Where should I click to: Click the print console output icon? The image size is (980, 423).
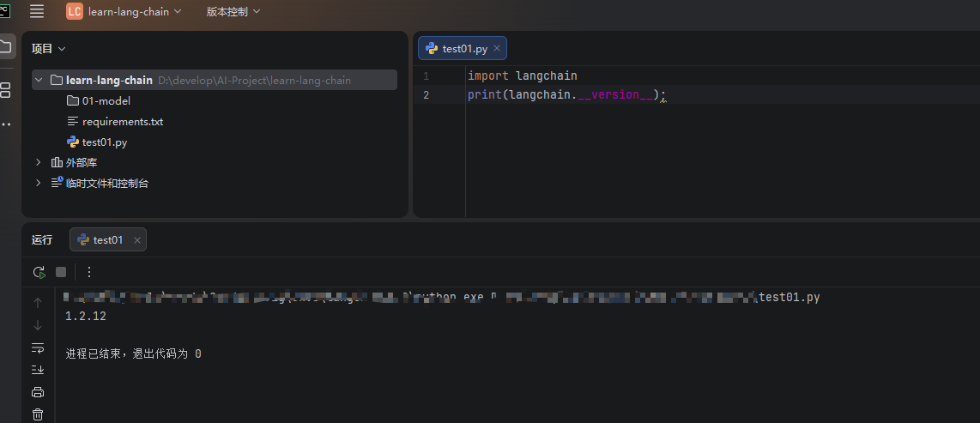pos(38,392)
